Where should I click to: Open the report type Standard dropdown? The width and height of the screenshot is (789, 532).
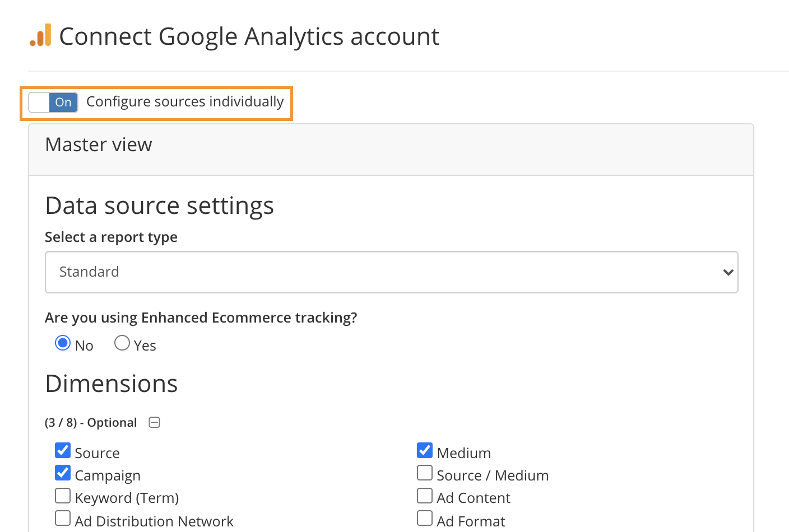click(x=392, y=272)
